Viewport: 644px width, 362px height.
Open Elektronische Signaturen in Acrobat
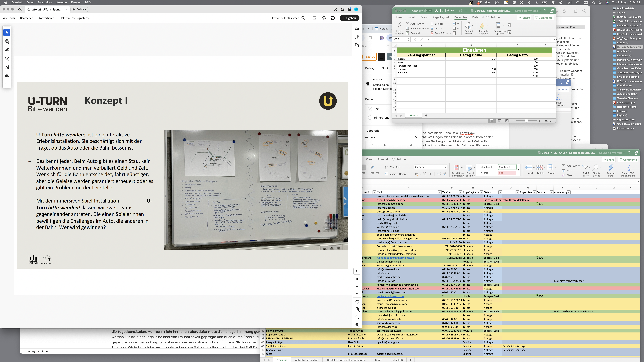pos(74,18)
